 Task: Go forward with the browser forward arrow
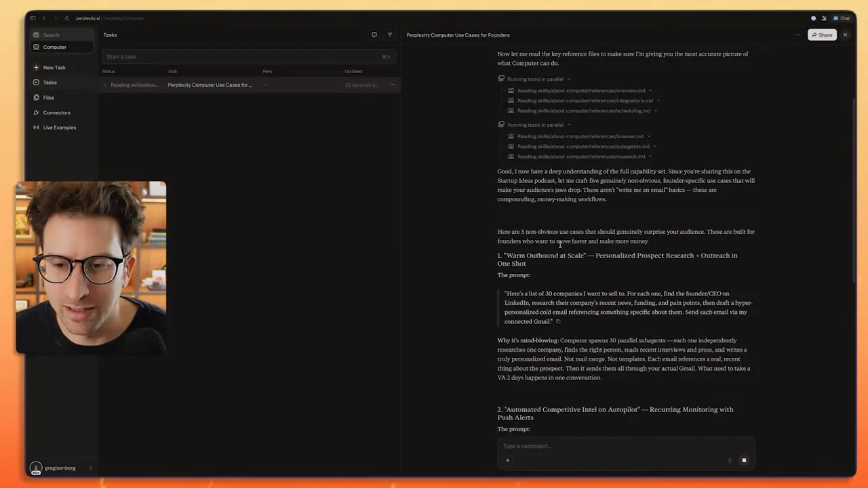(55, 18)
